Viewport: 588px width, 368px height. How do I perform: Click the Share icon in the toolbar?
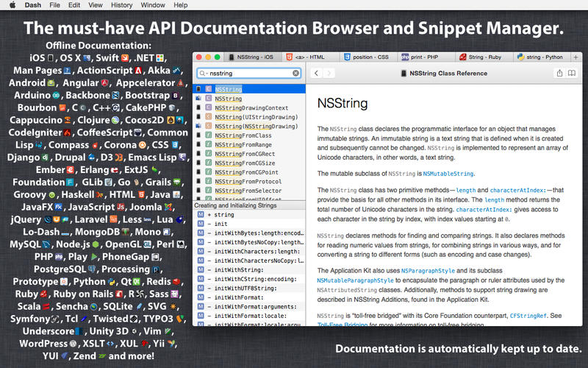click(x=559, y=73)
